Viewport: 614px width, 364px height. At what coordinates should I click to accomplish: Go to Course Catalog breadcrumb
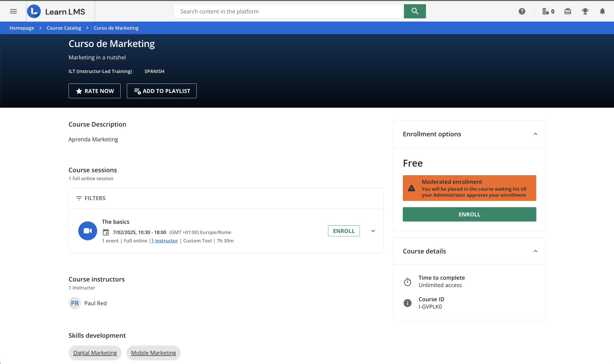click(64, 28)
